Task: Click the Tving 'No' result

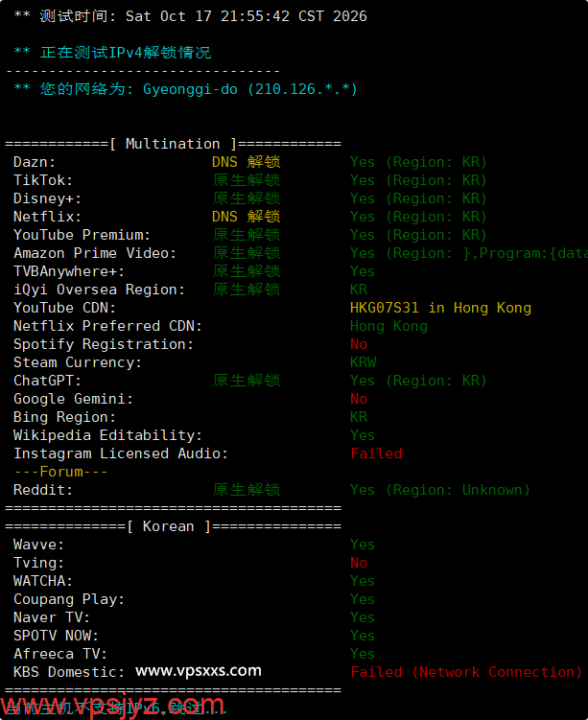Action: (x=359, y=563)
